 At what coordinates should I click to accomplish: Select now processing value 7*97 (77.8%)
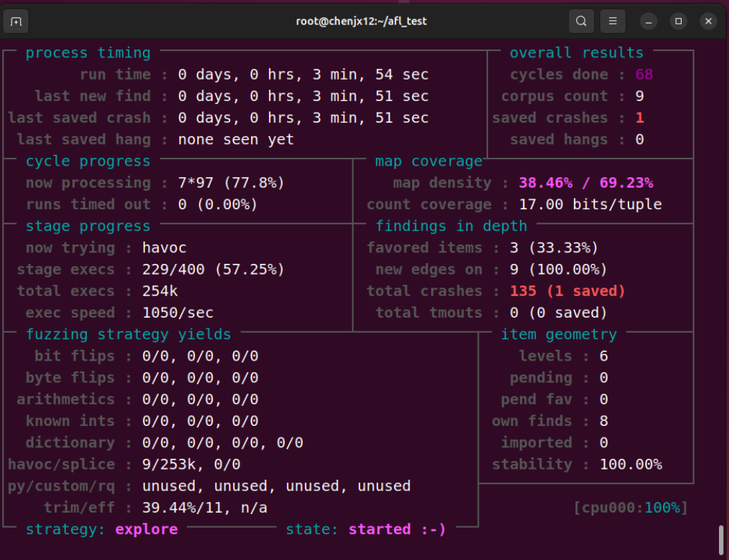click(231, 183)
